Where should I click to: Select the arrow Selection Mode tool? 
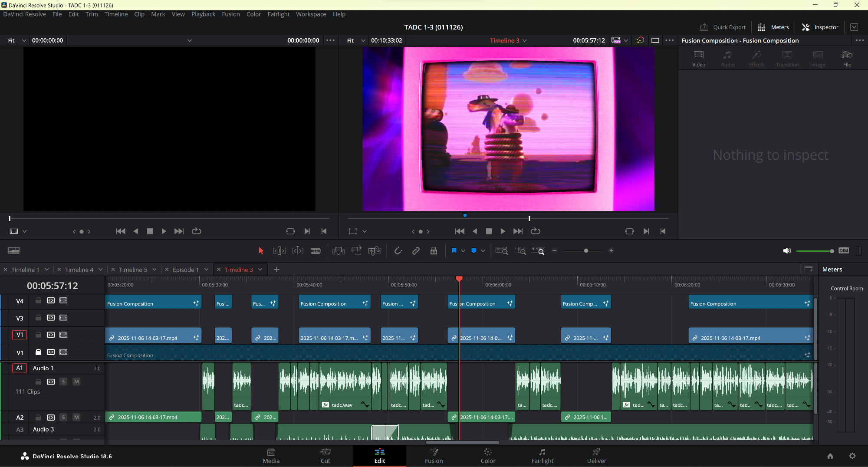[x=261, y=251]
